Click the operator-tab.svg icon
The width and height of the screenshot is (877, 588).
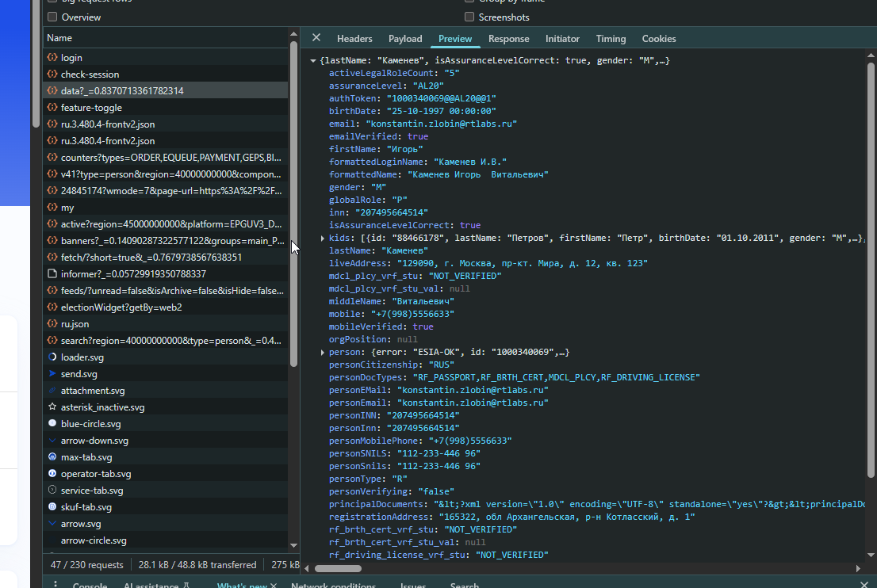pyautogui.click(x=52, y=473)
